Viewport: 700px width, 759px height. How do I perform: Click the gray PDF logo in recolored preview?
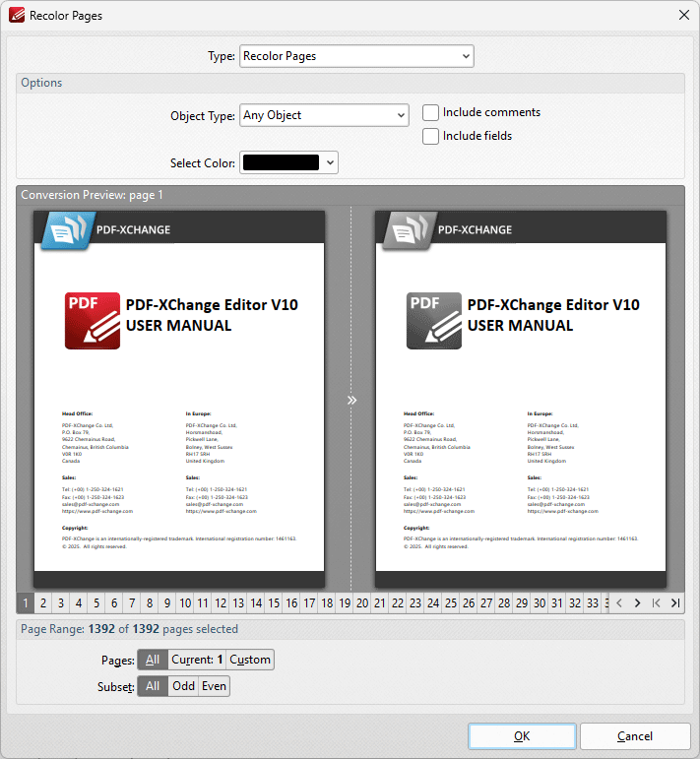[x=434, y=321]
